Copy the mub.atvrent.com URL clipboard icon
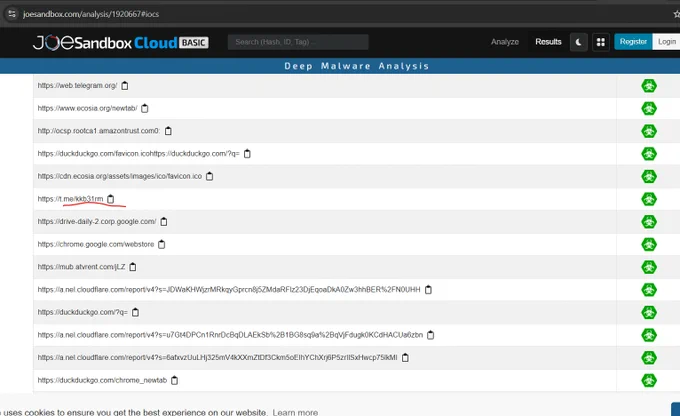 (x=133, y=267)
